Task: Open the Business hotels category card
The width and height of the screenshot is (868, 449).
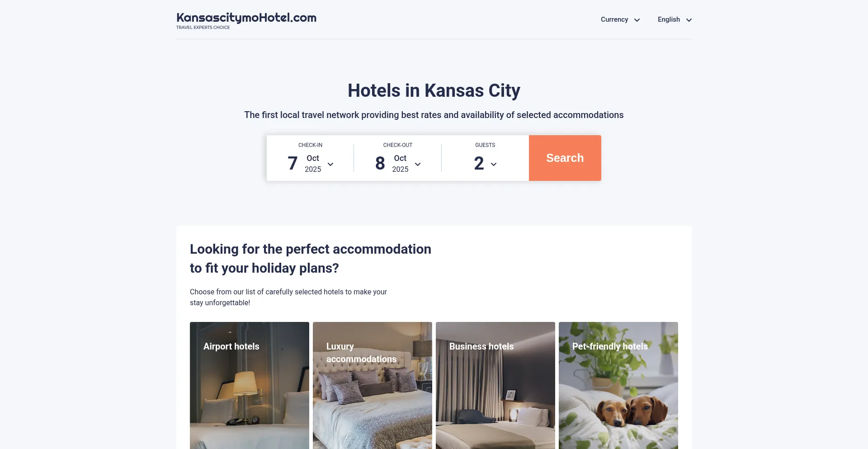Action: tap(495, 385)
